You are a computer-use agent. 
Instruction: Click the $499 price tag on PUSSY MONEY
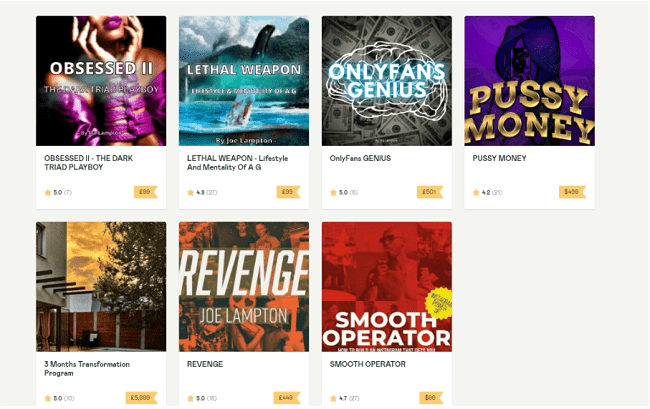pos(572,192)
